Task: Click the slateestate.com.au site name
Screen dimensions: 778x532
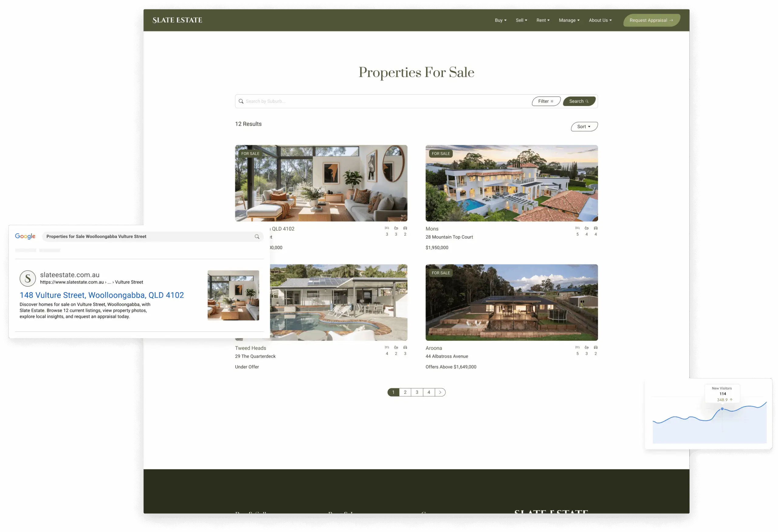Action: tap(70, 275)
